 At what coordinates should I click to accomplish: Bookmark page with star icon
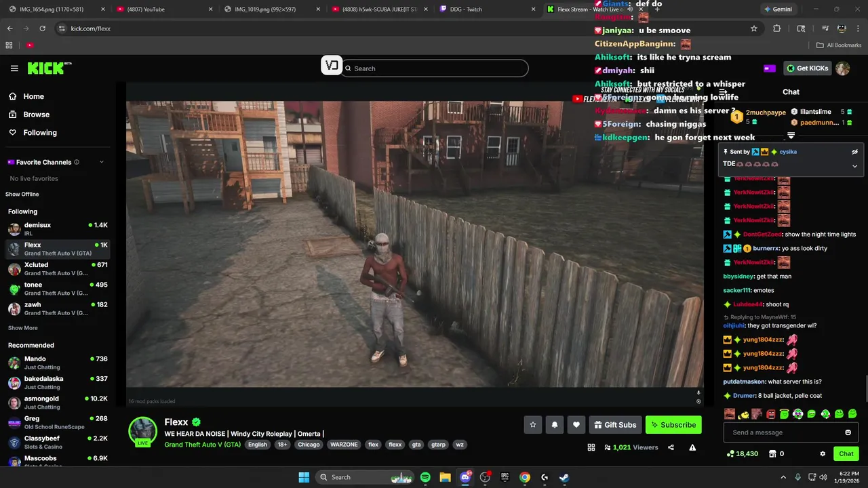point(753,28)
